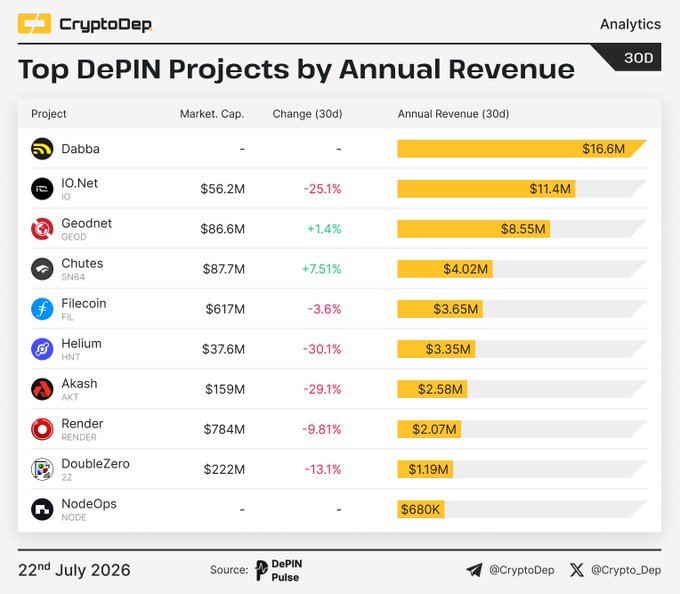Click the $222M market cap cell
The height and width of the screenshot is (594, 680).
[224, 469]
